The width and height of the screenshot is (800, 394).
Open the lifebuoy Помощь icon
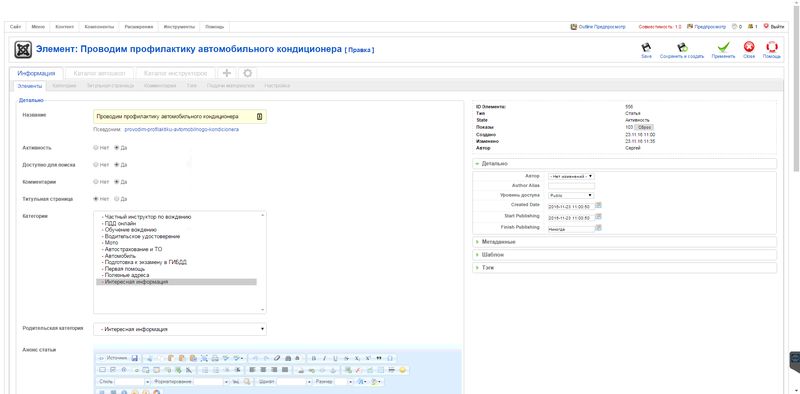[x=772, y=47]
